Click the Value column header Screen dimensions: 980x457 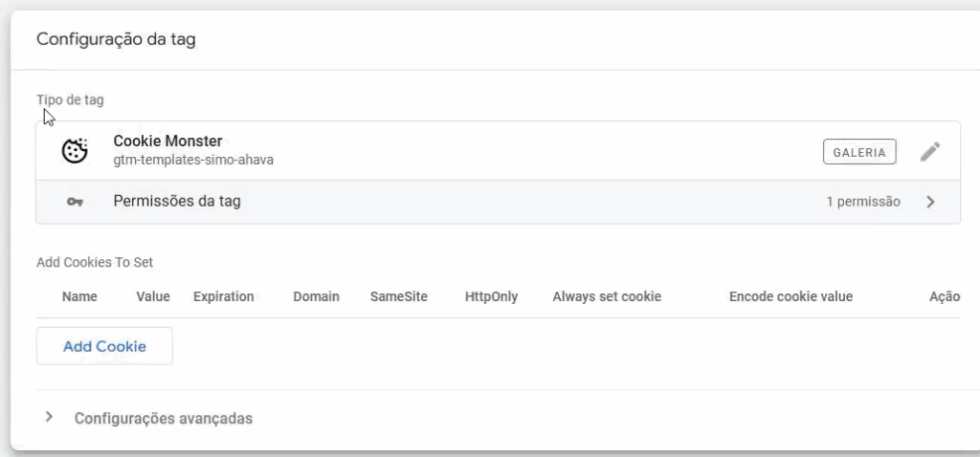click(x=153, y=296)
